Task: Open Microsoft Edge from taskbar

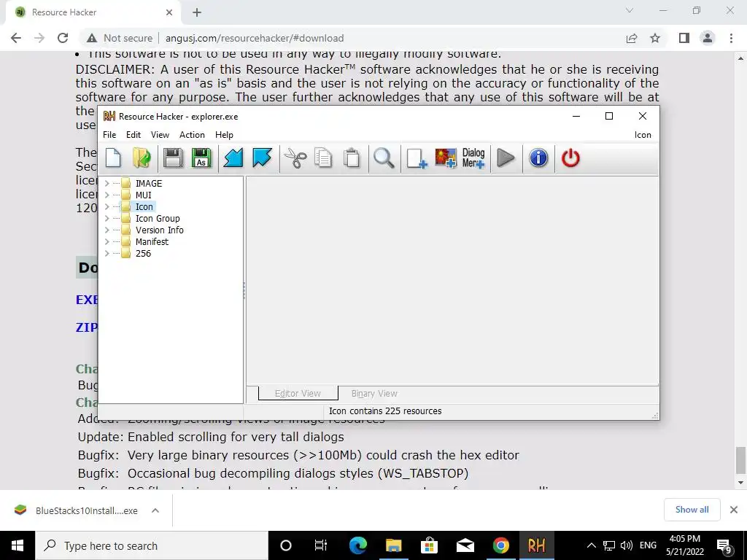Action: (x=357, y=545)
